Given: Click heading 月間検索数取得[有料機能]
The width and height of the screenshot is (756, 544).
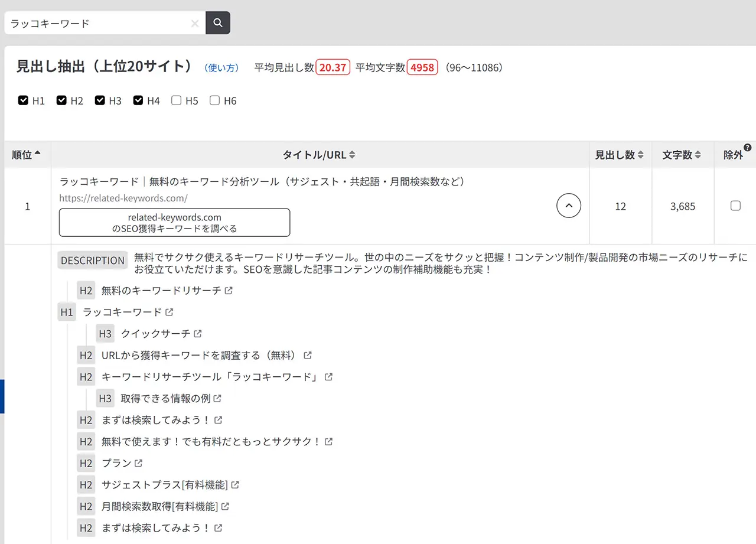Looking at the screenshot, I should pos(159,506).
